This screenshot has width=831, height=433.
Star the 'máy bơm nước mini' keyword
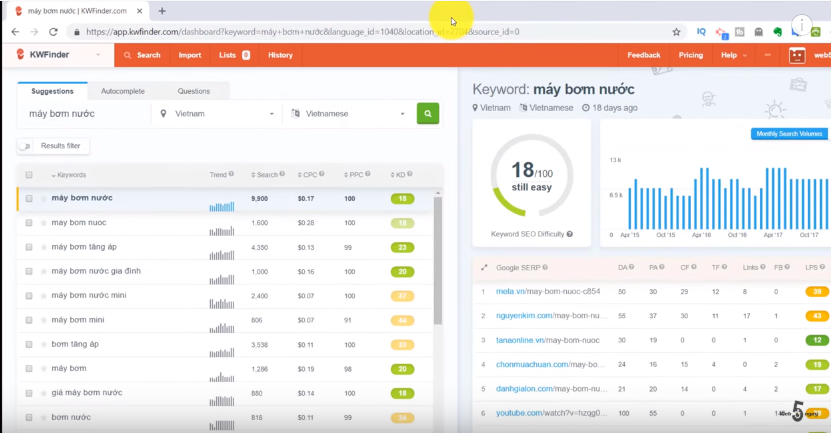43,296
